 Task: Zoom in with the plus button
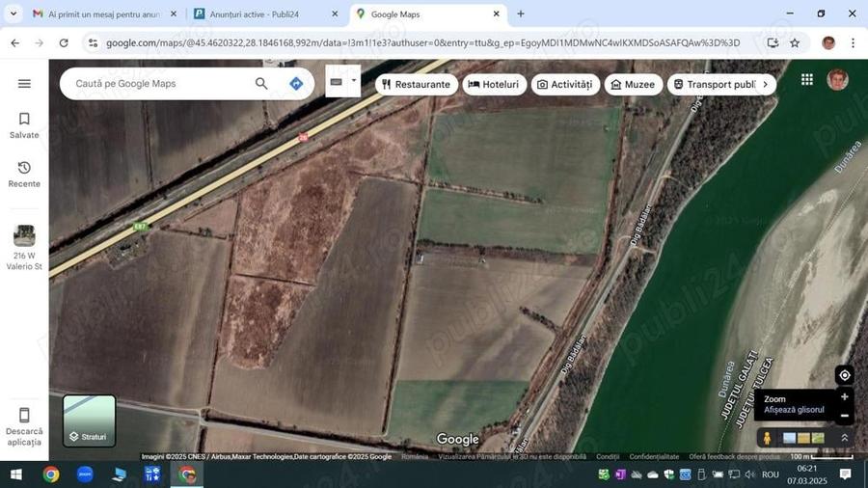point(844,396)
